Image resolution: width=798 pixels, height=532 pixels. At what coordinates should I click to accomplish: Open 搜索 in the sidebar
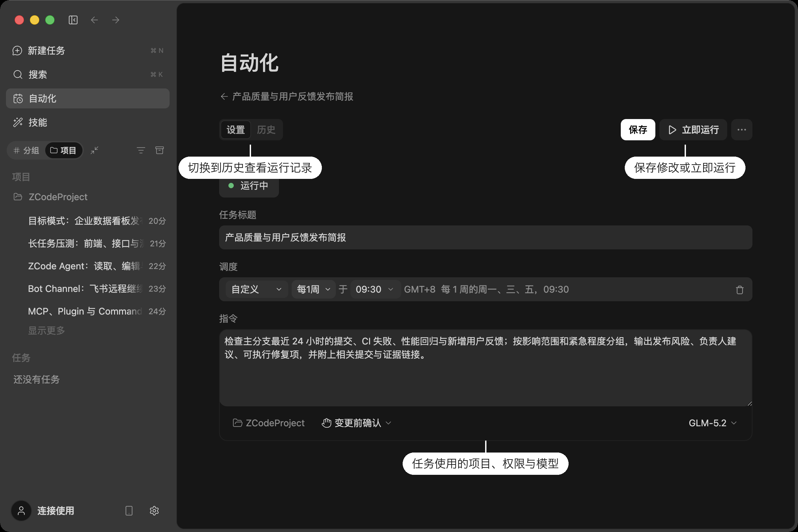(87, 74)
